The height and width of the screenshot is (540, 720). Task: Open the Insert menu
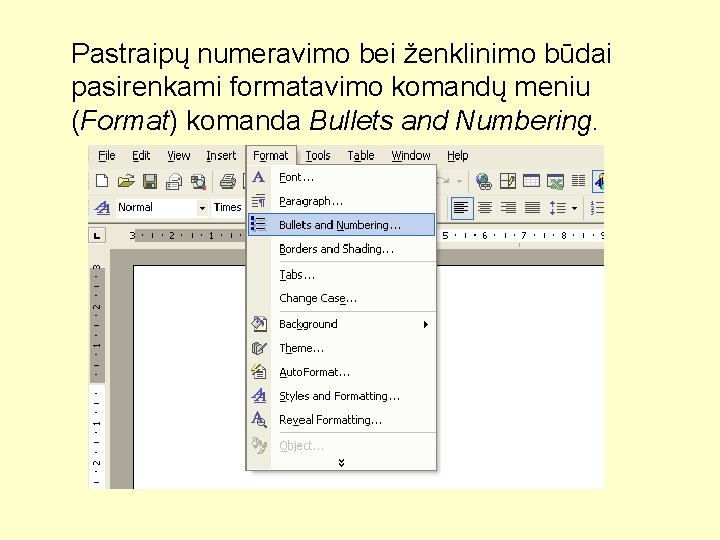(x=221, y=156)
